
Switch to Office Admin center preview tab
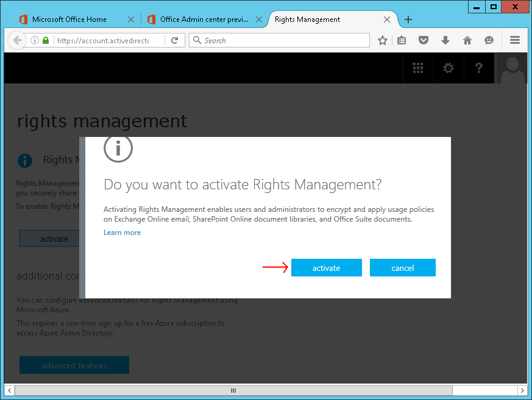[204, 19]
